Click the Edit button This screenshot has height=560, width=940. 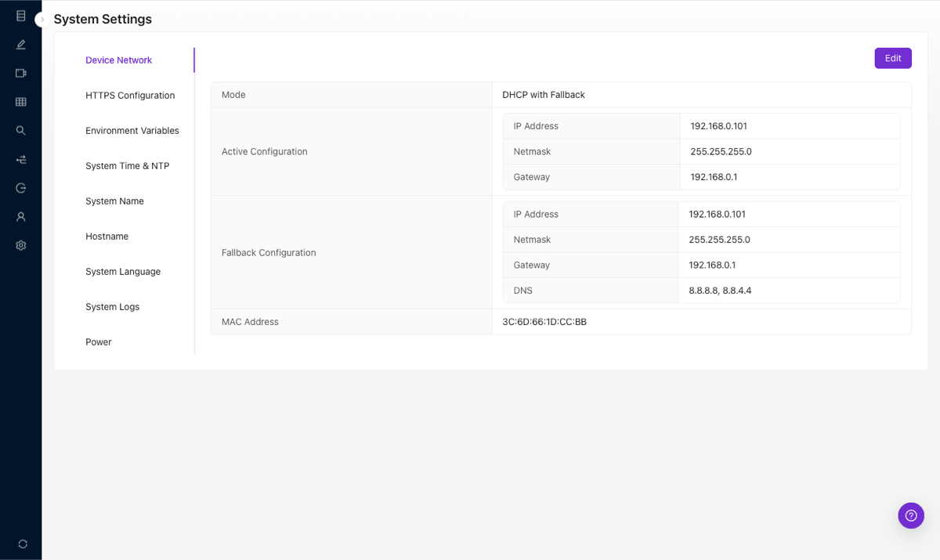893,58
